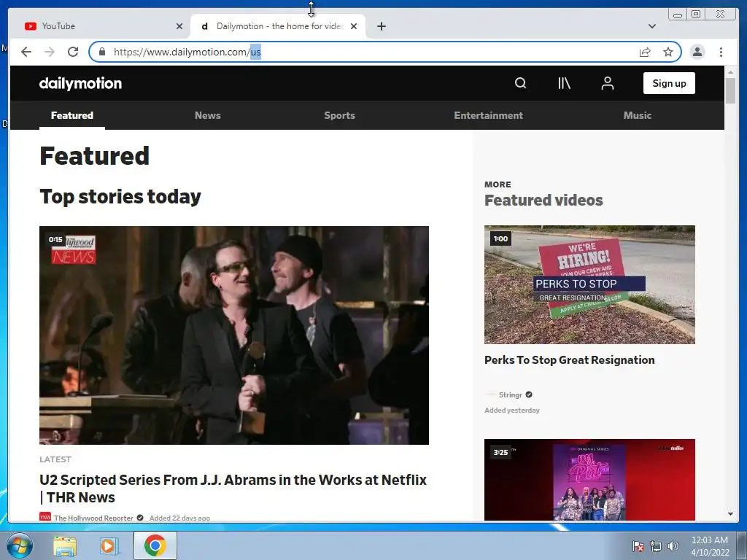This screenshot has height=560, width=747.
Task: Open a new tab with the plus icon
Action: coord(381,26)
